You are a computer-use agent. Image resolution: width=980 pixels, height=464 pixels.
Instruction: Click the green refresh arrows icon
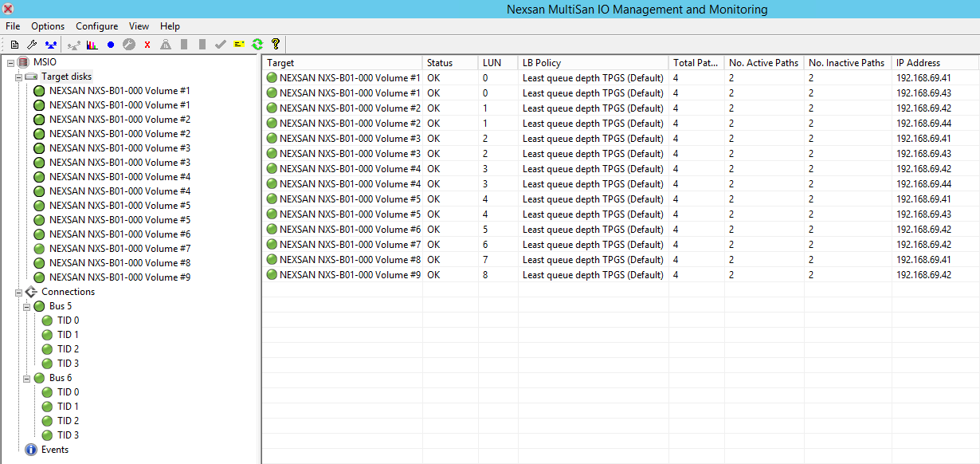(257, 45)
